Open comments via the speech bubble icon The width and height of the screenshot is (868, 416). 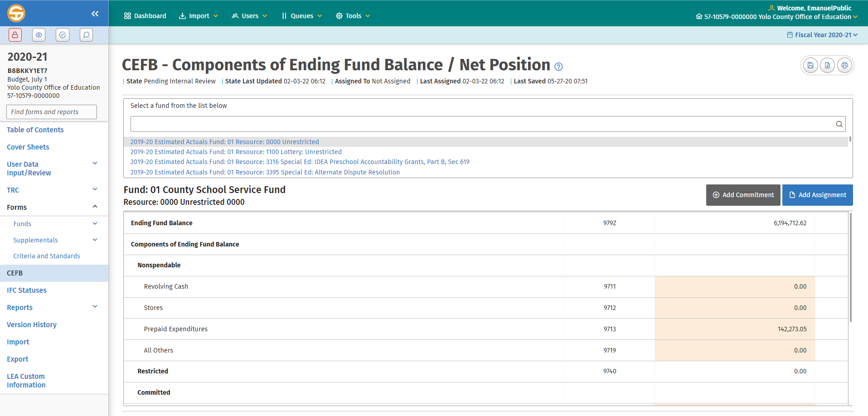(86, 34)
